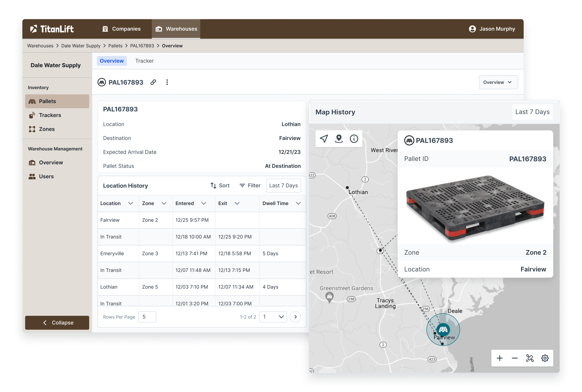
Task: Open map settings with the gear icon
Action: 545,358
